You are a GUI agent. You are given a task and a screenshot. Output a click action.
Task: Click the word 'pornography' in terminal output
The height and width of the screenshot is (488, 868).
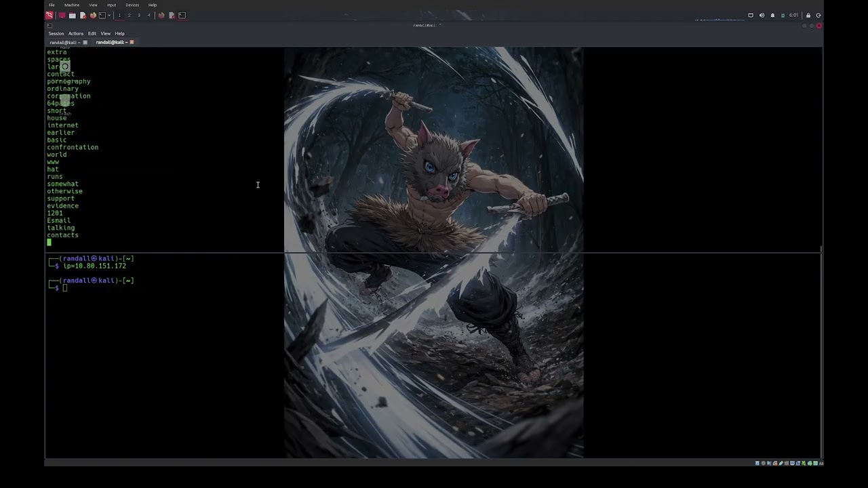(68, 81)
